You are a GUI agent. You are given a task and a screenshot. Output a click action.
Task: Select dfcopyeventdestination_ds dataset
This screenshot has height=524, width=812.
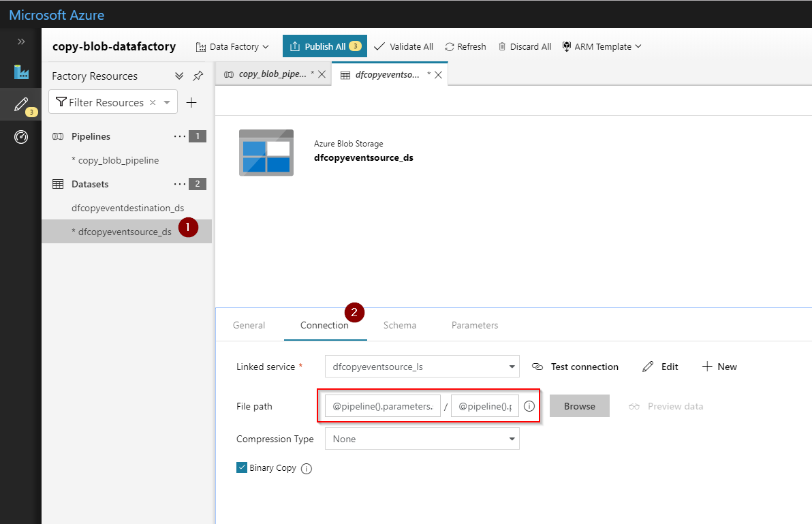(x=128, y=208)
